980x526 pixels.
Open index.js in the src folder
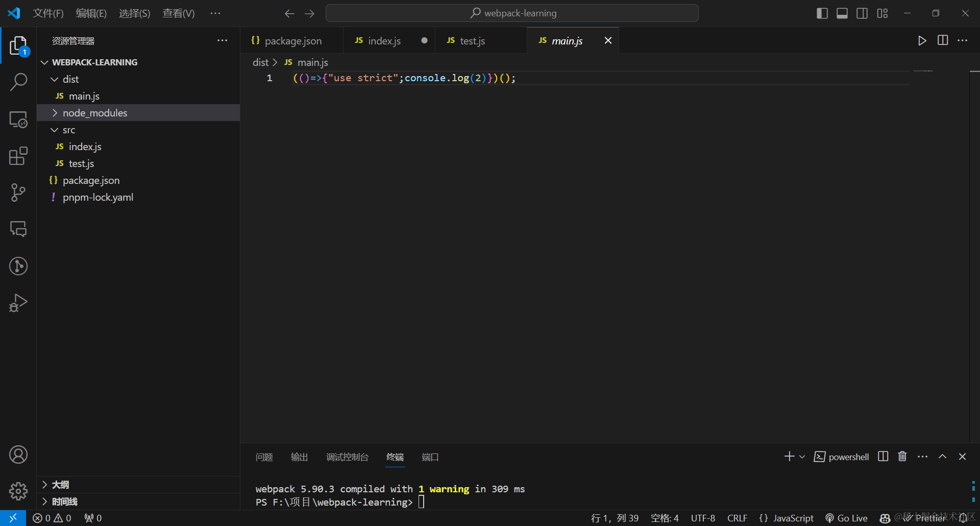coord(138,147)
